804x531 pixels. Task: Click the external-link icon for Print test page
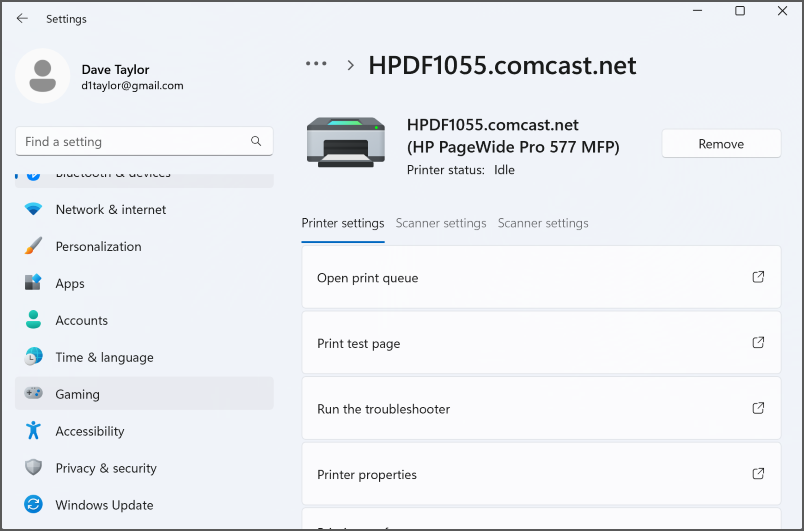758,343
